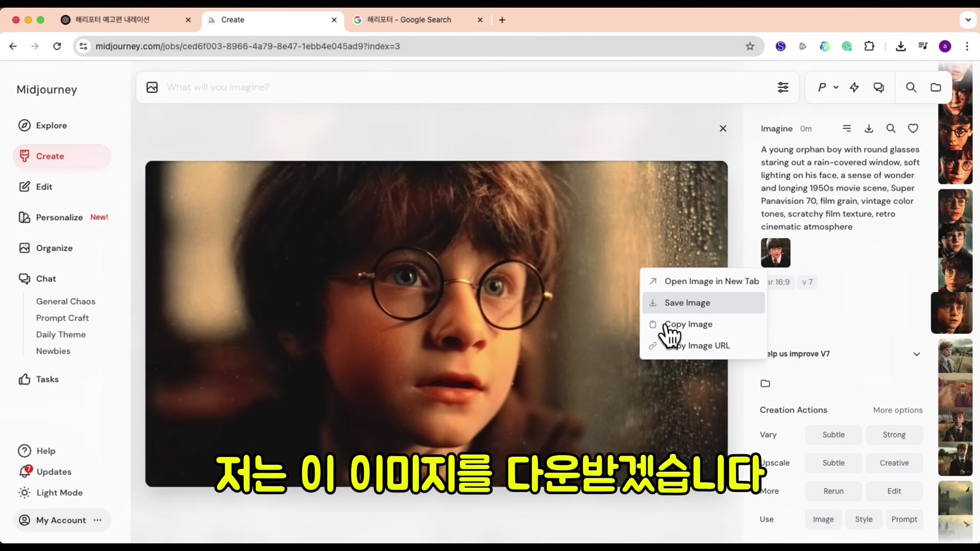
Task: Click the Midjourney logo text
Action: (x=46, y=90)
